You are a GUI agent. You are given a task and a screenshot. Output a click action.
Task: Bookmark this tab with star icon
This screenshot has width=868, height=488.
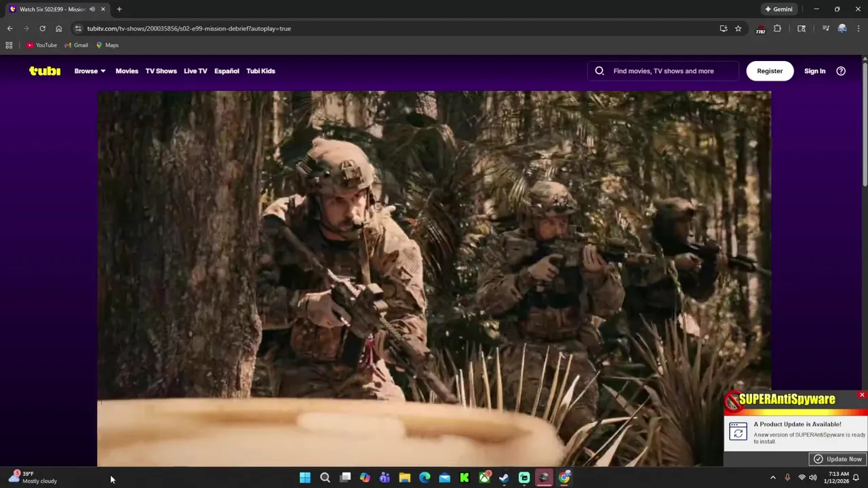point(738,28)
